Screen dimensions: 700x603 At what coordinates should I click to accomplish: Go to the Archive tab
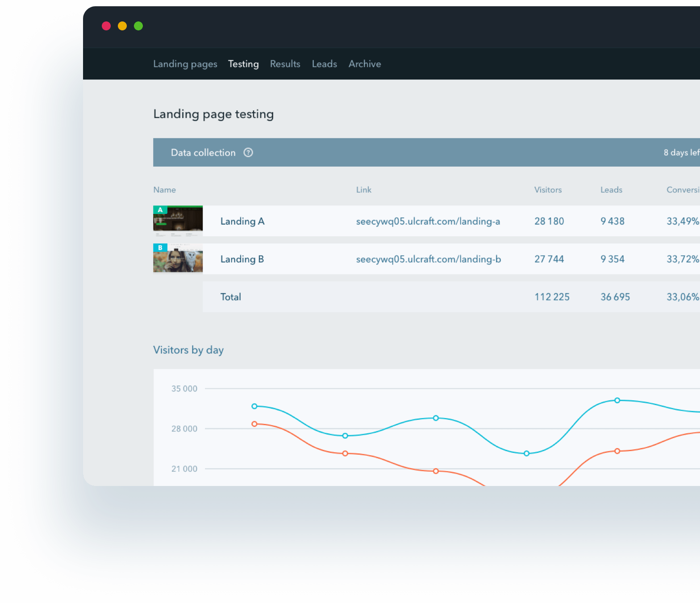(365, 64)
